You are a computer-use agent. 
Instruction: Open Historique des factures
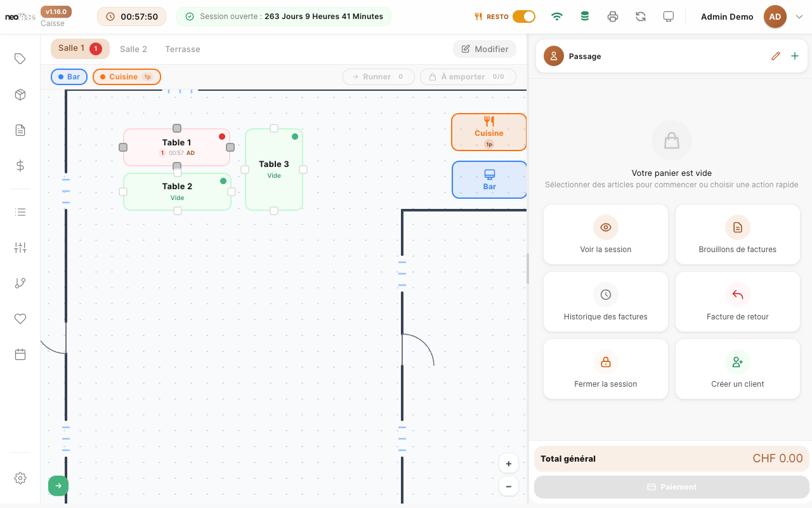point(606,302)
